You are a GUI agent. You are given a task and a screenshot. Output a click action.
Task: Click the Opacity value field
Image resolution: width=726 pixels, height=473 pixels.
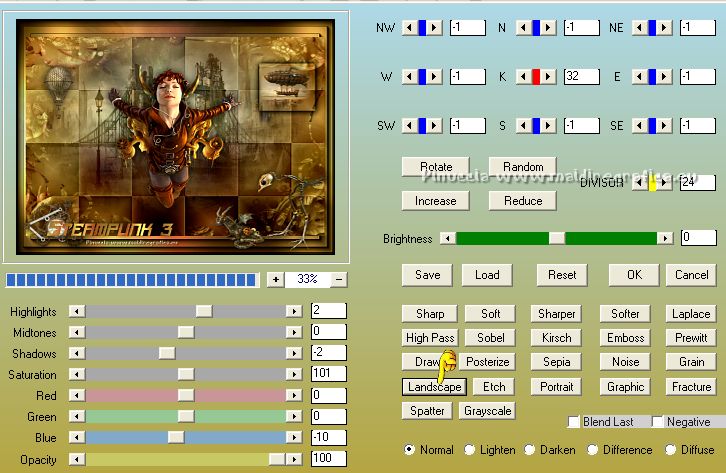(x=329, y=459)
